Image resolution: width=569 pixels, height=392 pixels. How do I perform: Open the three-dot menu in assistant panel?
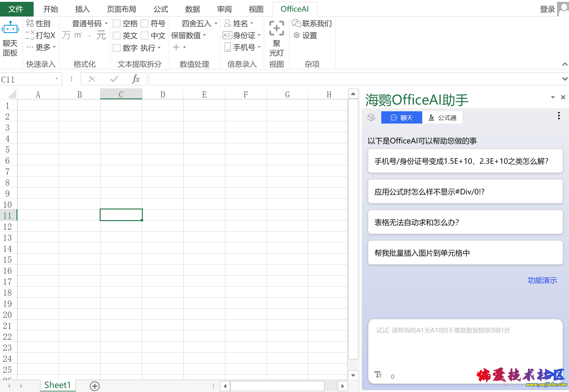(x=559, y=116)
